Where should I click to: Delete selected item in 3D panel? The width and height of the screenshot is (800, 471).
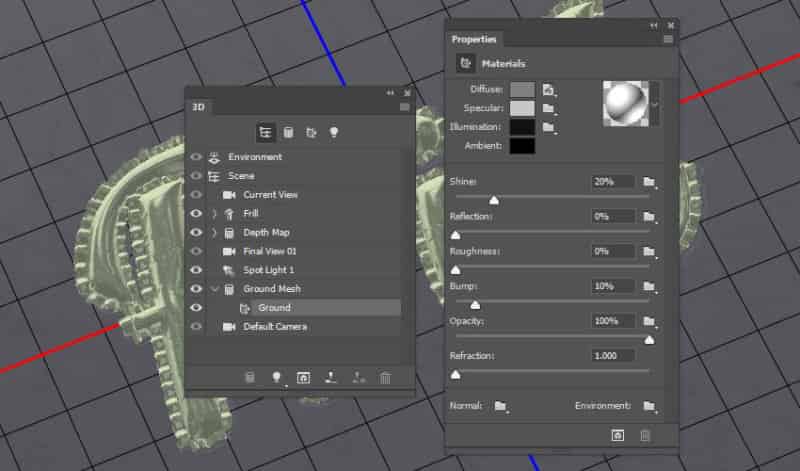click(x=385, y=378)
